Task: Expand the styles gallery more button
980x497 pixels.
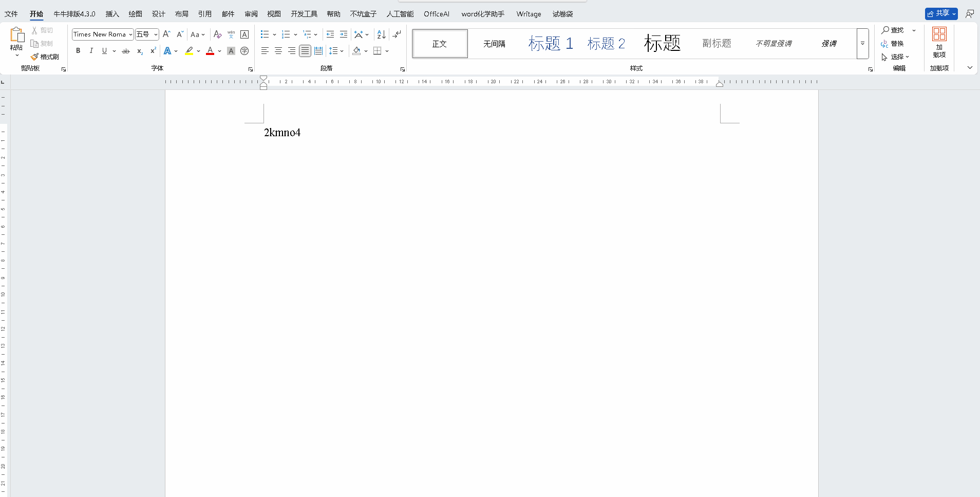Action: pos(862,44)
